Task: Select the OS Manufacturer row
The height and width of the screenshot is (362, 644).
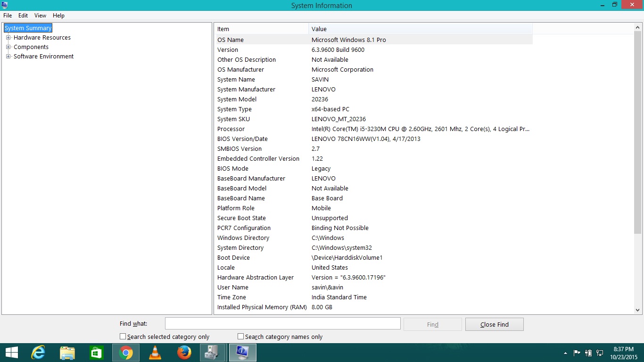Action: (x=374, y=69)
